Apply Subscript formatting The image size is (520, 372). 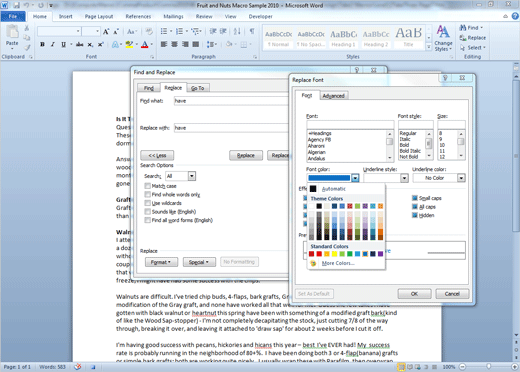pos(90,44)
